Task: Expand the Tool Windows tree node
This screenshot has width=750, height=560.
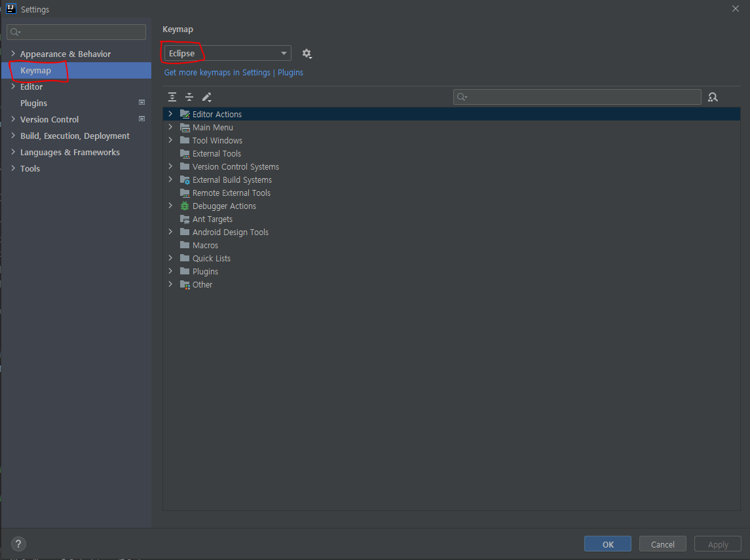Action: [170, 140]
